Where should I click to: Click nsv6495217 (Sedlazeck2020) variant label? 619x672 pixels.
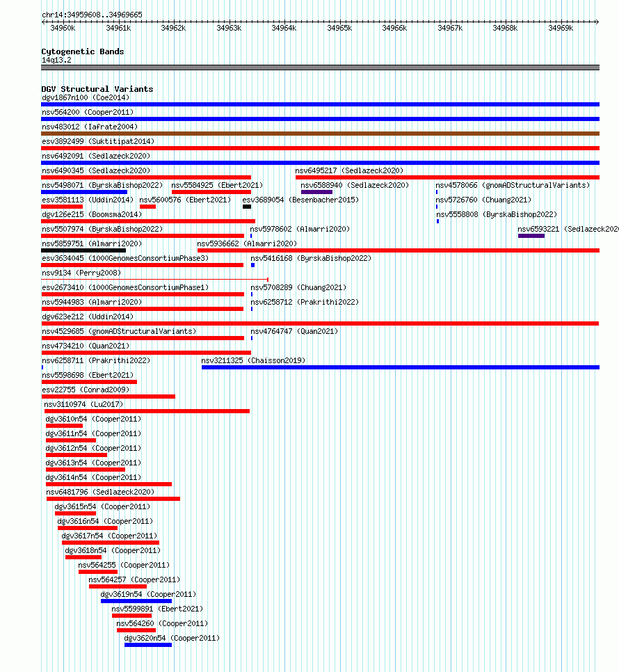349,170
